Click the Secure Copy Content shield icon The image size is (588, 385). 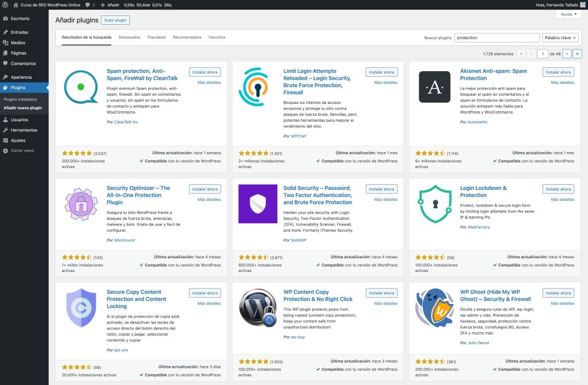click(x=81, y=308)
